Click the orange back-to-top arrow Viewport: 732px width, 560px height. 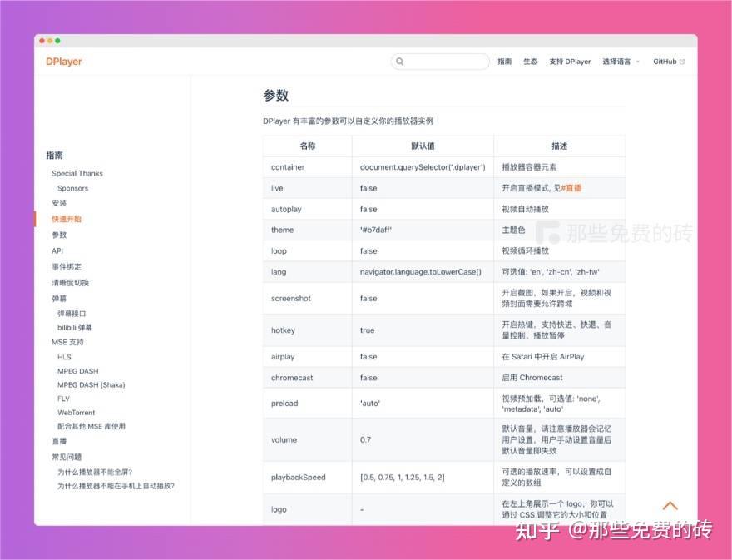coord(670,505)
